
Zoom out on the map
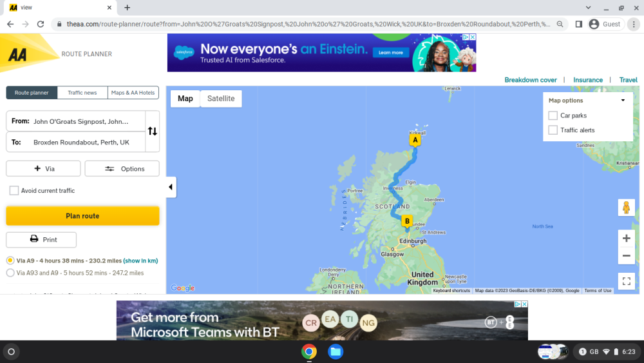coord(626,255)
